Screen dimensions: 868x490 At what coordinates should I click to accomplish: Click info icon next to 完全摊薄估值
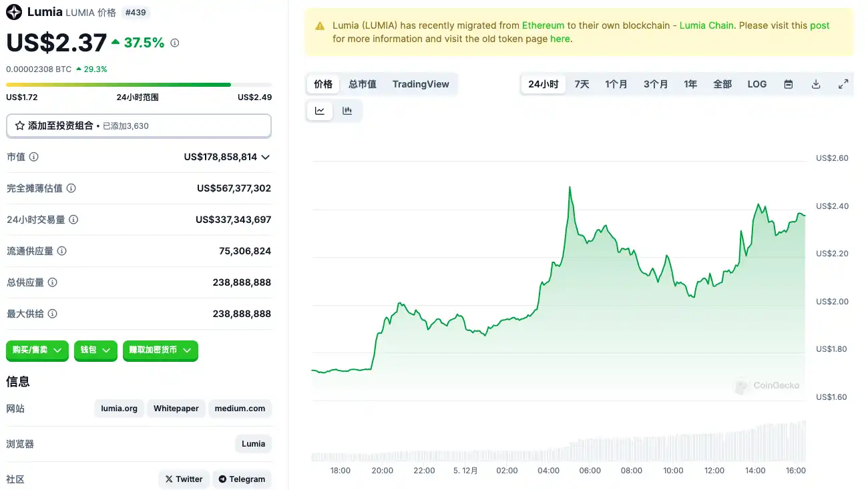pyautogui.click(x=71, y=188)
